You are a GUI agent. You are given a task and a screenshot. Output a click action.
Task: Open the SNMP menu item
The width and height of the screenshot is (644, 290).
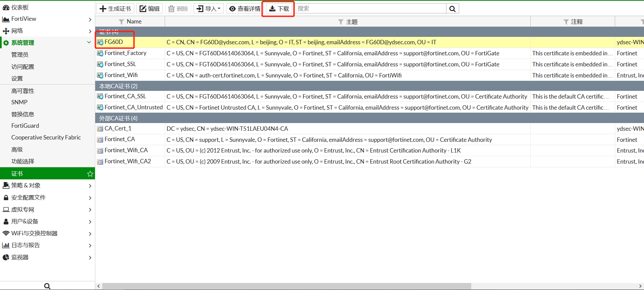point(19,102)
